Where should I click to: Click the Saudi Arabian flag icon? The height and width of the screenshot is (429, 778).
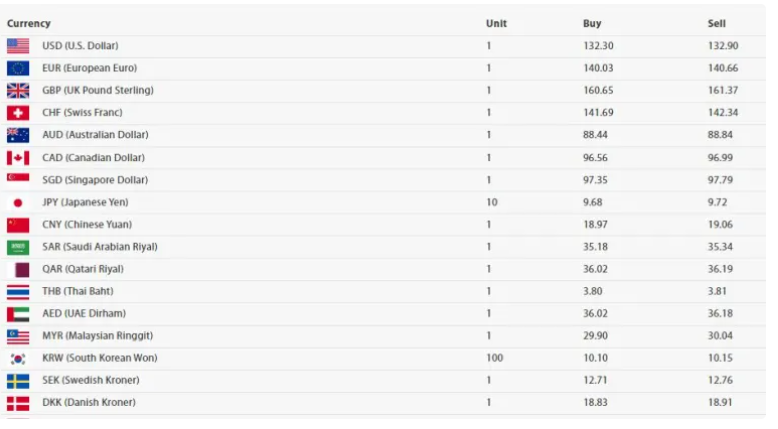(x=18, y=247)
